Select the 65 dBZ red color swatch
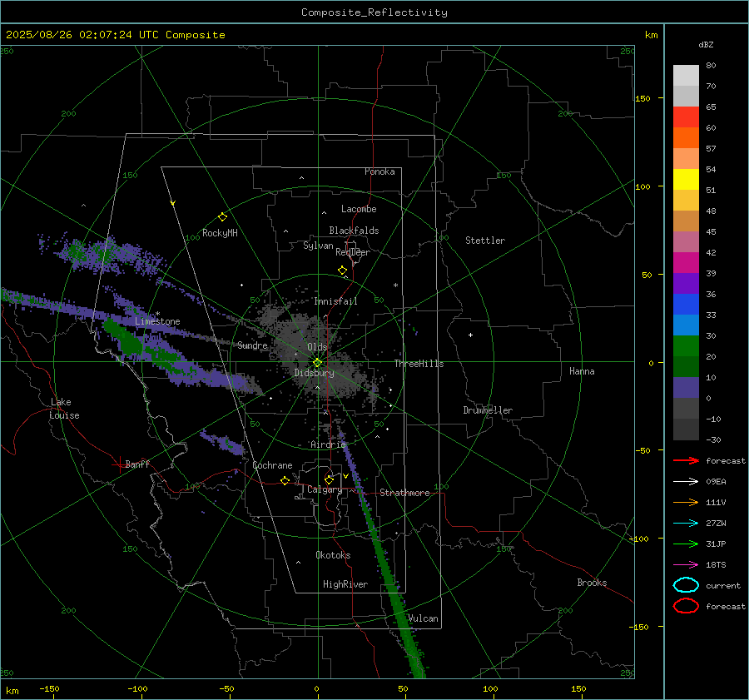 tap(686, 117)
